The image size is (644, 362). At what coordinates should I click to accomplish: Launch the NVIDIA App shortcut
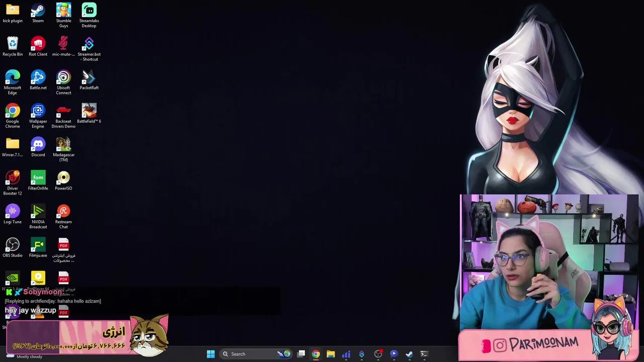point(13,279)
